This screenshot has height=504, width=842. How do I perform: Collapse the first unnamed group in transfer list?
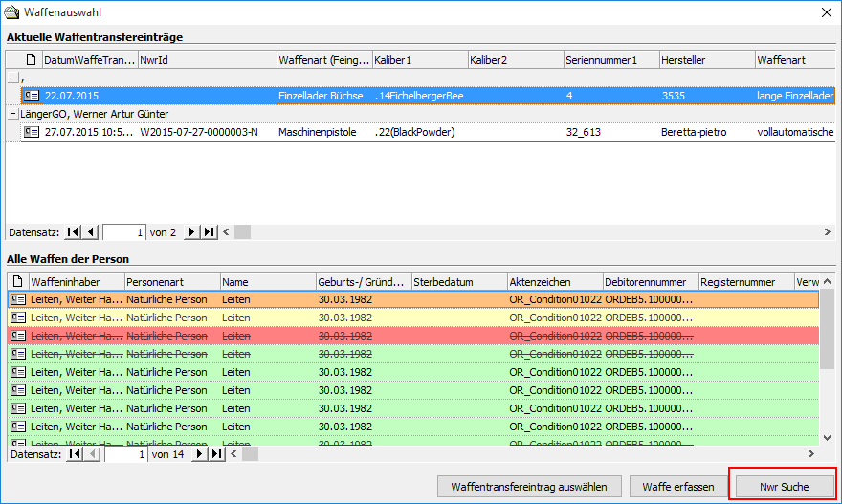(12, 77)
